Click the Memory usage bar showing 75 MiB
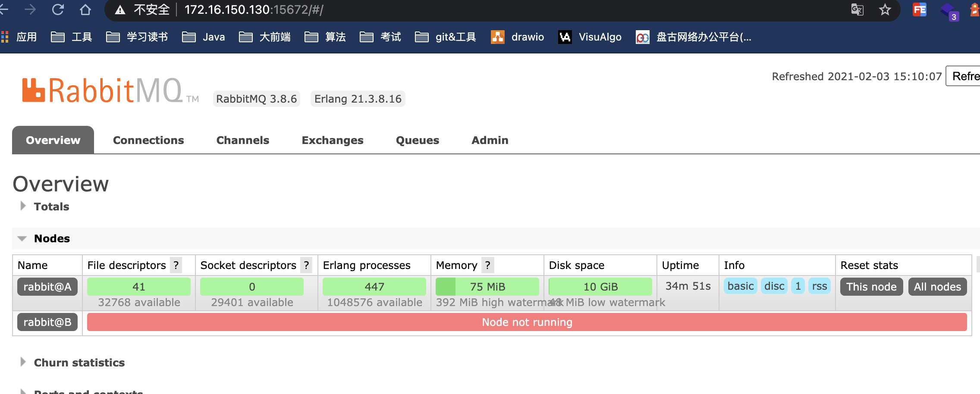Viewport: 980px width, 394px height. [x=487, y=287]
